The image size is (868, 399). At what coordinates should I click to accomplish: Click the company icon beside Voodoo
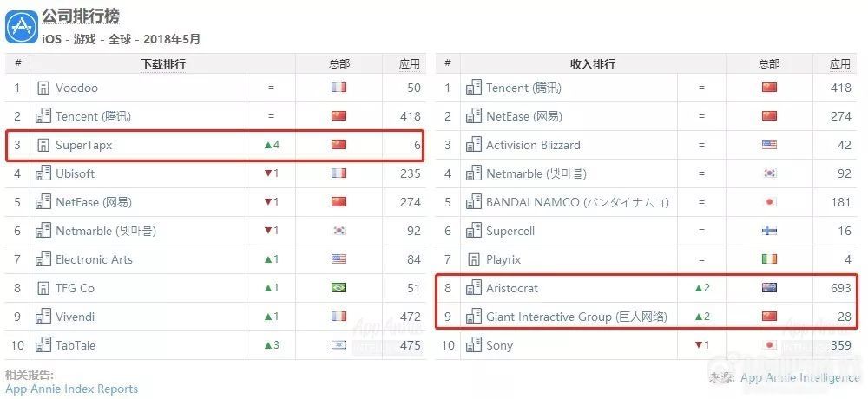point(43,88)
